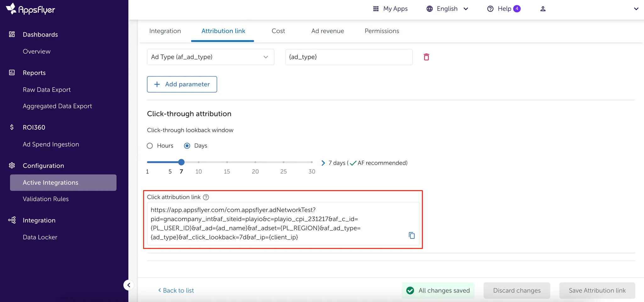Click the Dashboards sidebar heading
644x302 pixels.
(40, 34)
